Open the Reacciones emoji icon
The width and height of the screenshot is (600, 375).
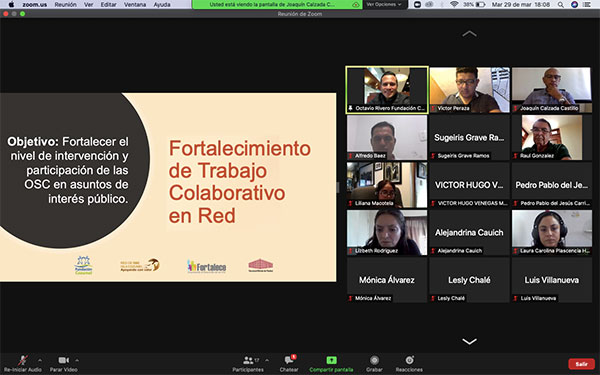pyautogui.click(x=409, y=360)
